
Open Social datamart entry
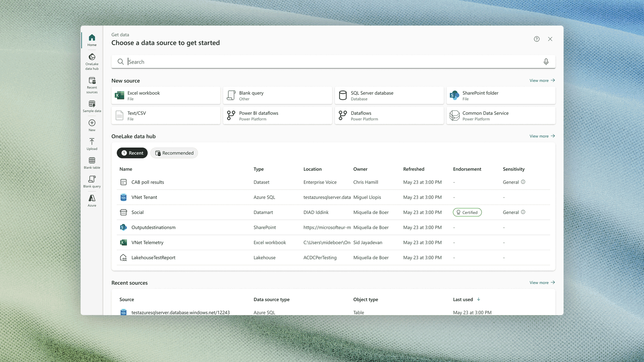[137, 212]
